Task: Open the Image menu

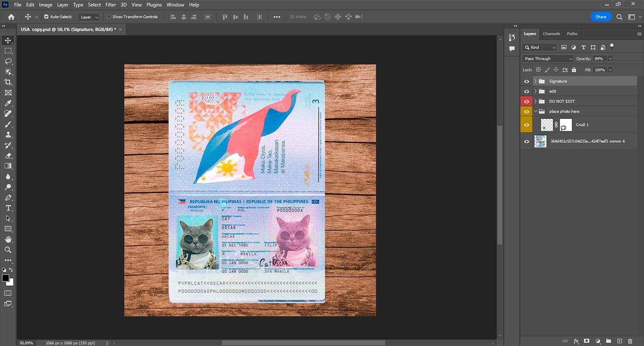Action: 46,4
